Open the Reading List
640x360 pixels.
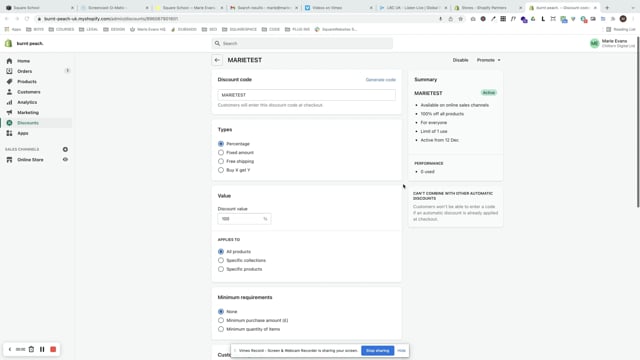click(x=621, y=29)
